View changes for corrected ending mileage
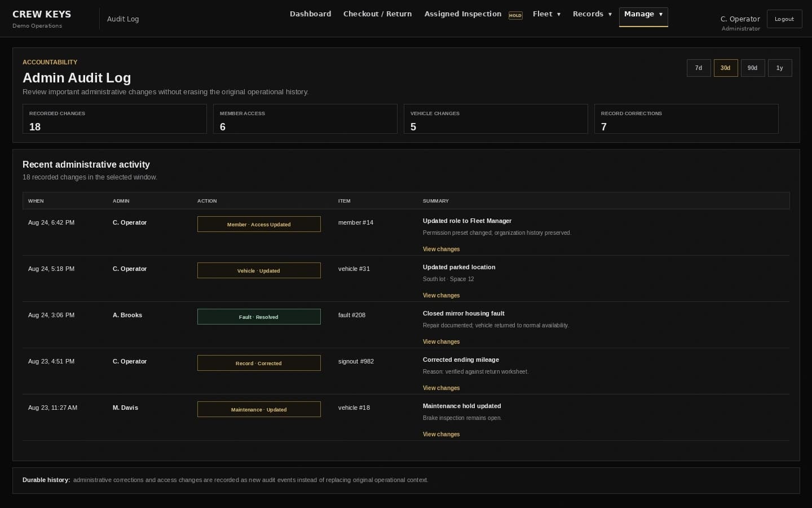This screenshot has width=812, height=508. pos(441,388)
